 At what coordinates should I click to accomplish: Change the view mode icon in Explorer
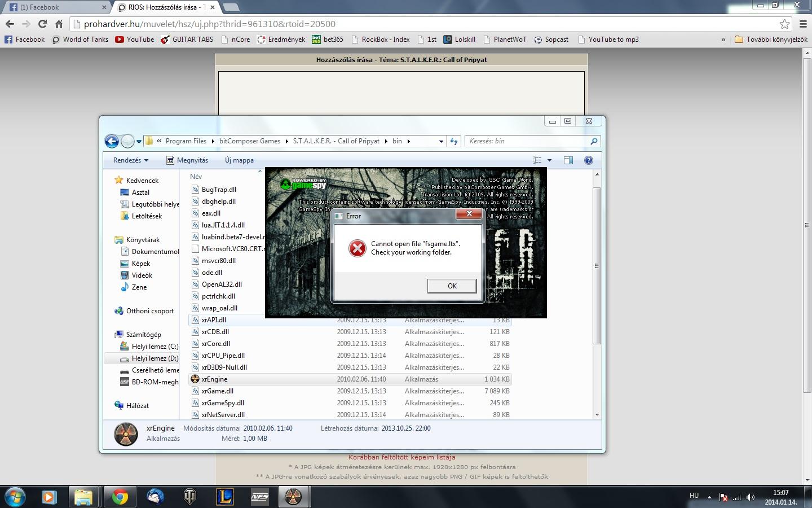[537, 160]
